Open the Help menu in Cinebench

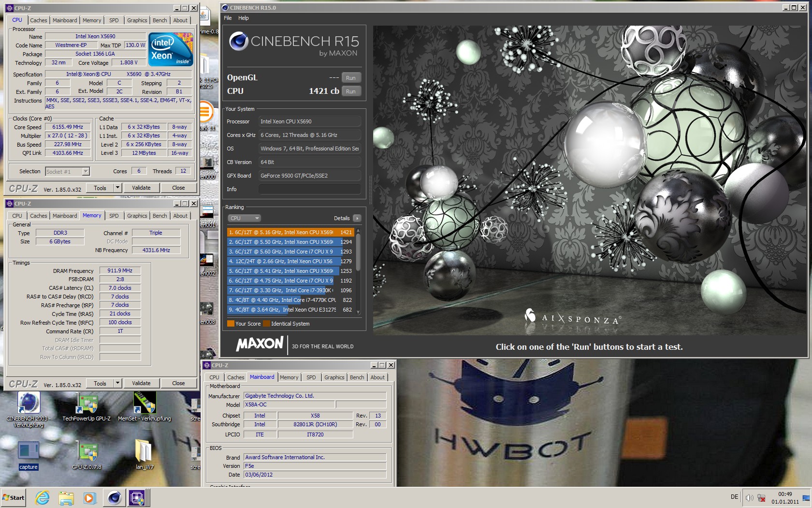pyautogui.click(x=244, y=18)
